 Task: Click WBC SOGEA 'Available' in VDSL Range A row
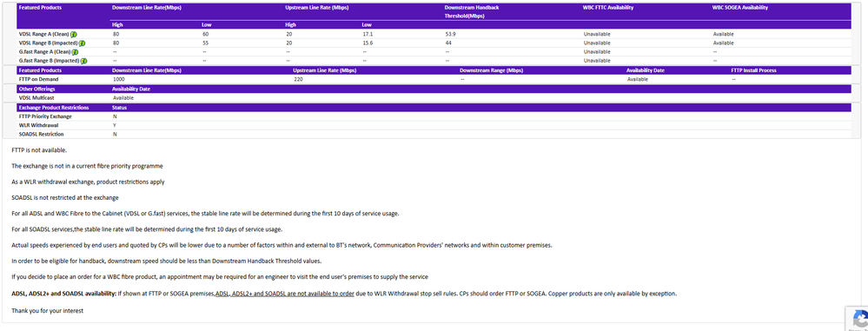coord(723,35)
